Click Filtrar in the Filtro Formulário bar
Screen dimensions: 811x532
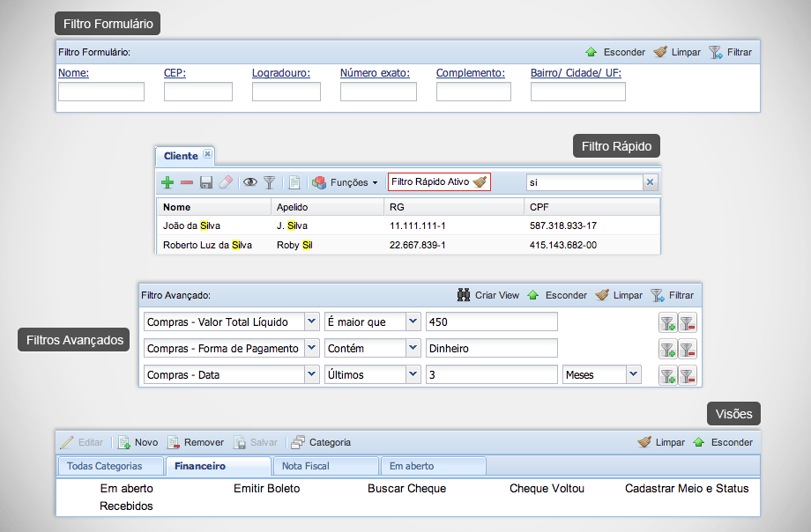731,52
